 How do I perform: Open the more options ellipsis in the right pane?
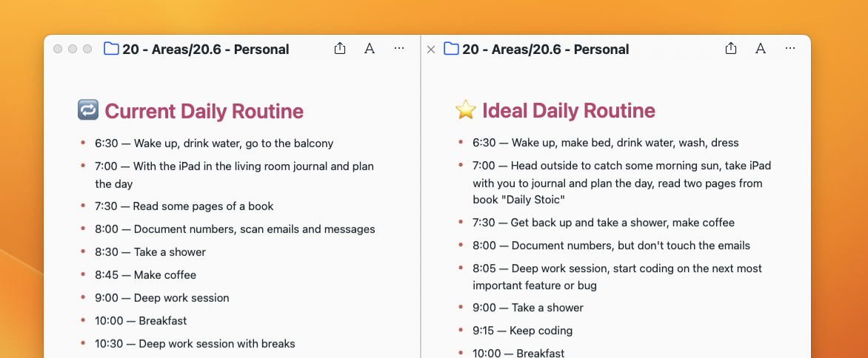790,49
